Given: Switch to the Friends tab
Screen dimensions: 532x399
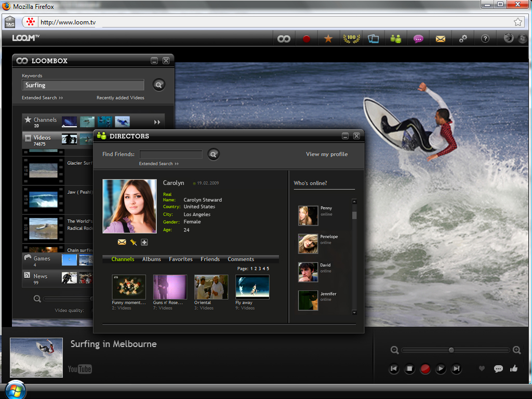Looking at the screenshot, I should [210, 259].
